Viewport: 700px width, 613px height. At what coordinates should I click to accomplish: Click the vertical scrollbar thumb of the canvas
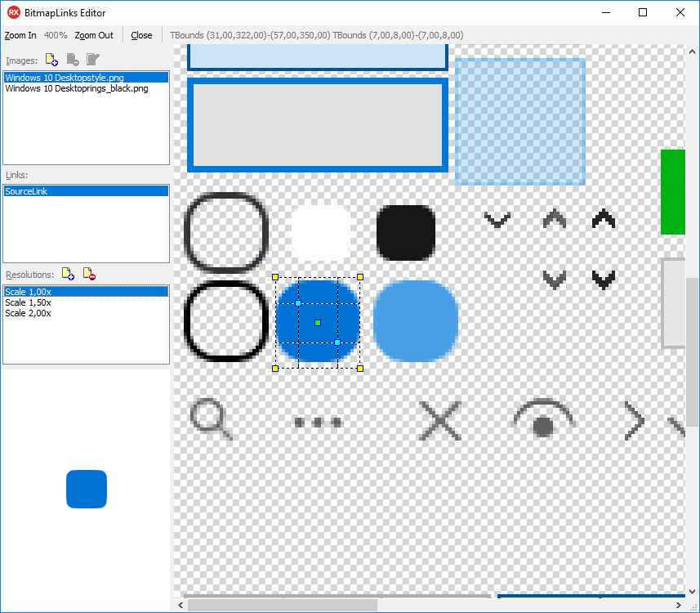(693, 352)
